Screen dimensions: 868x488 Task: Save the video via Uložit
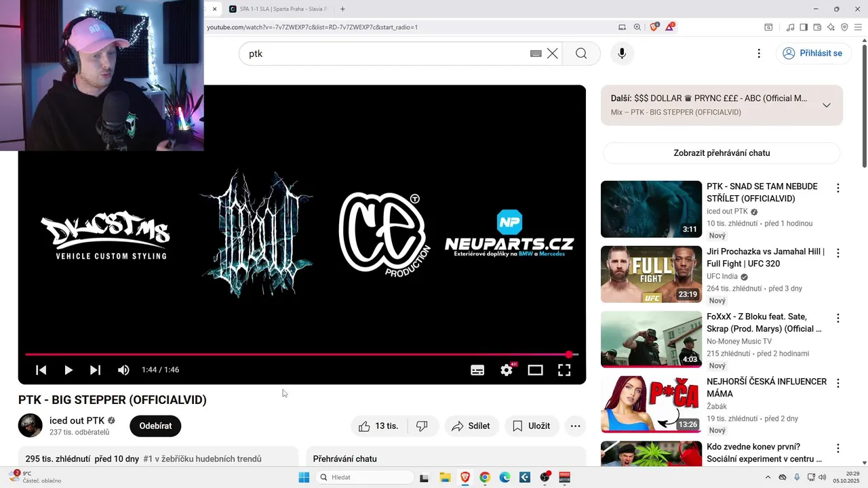pyautogui.click(x=532, y=426)
